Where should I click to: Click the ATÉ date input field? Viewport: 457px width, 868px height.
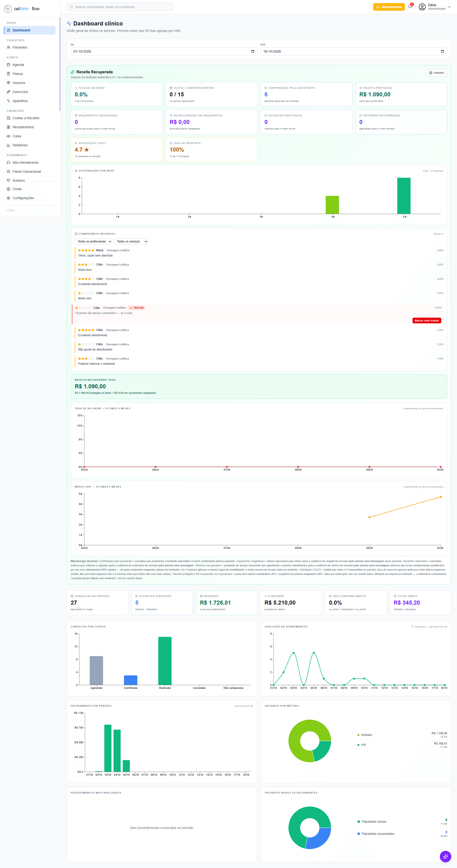(353, 52)
